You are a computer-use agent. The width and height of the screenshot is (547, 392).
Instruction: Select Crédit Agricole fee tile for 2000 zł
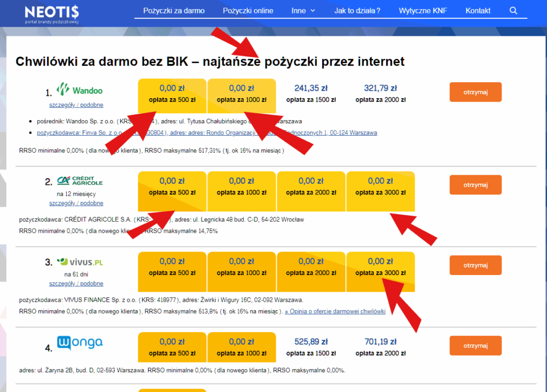311,192
